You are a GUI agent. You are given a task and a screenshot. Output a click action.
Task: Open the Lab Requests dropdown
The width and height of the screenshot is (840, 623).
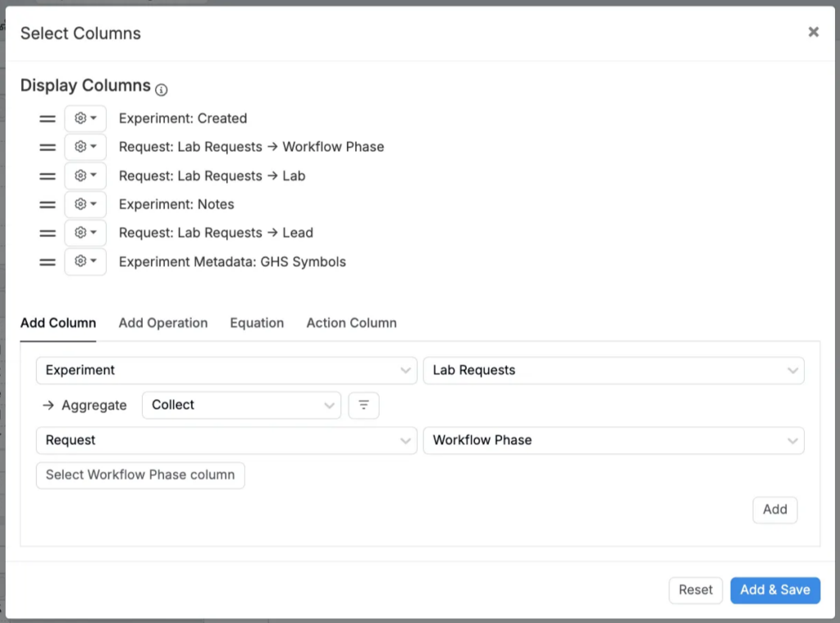tap(614, 370)
